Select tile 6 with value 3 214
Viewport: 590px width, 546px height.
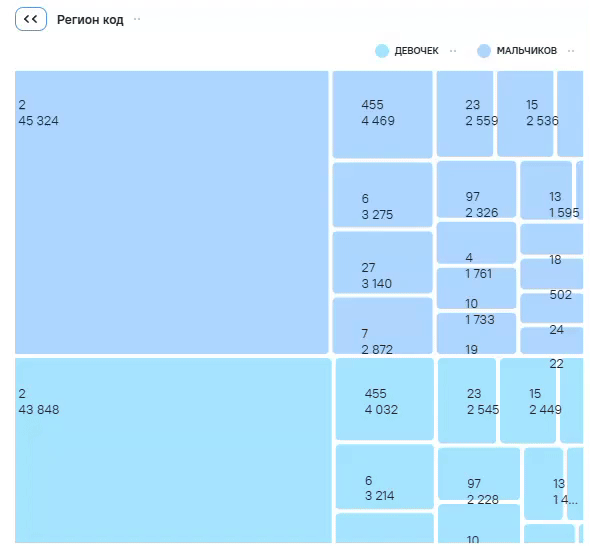[385, 476]
